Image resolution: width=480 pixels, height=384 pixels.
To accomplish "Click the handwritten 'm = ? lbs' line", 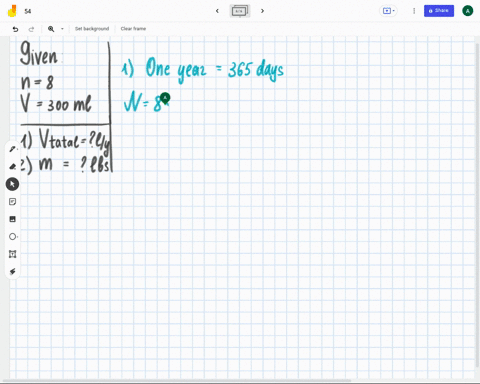I will click(74, 164).
